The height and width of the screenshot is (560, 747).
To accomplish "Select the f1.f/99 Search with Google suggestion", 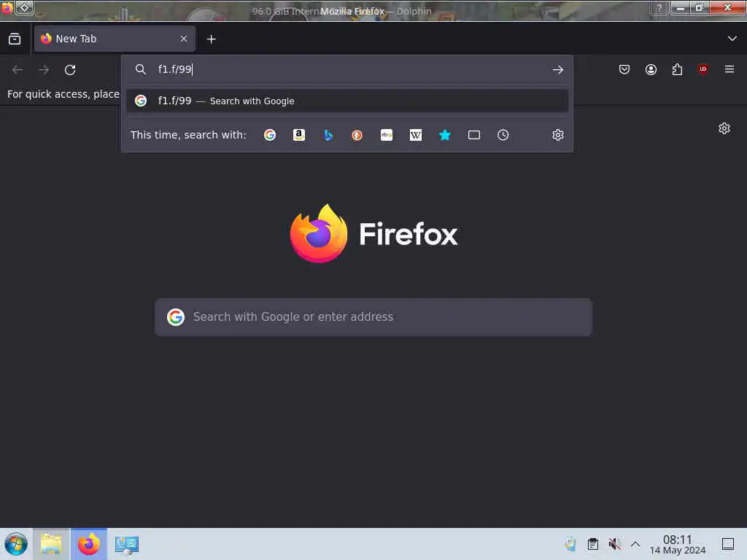I will point(347,101).
